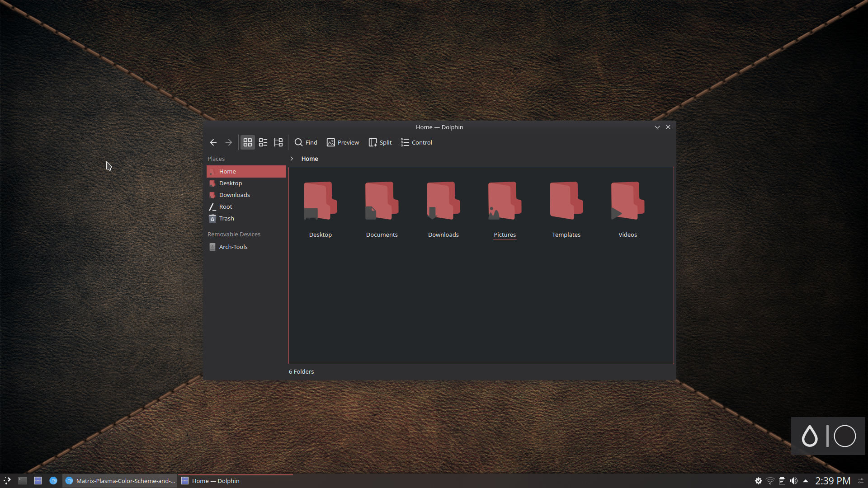Open the Wi-Fi network tray icon

coord(770,481)
